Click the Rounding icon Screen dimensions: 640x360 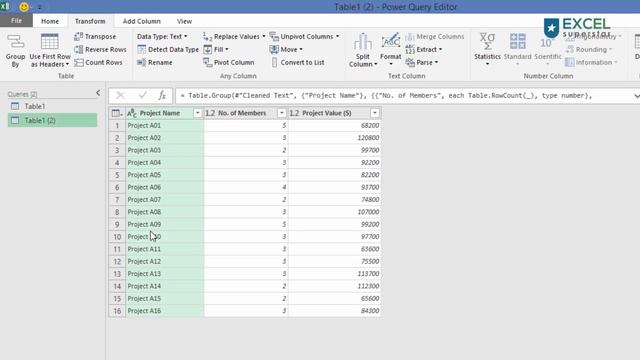coord(569,49)
